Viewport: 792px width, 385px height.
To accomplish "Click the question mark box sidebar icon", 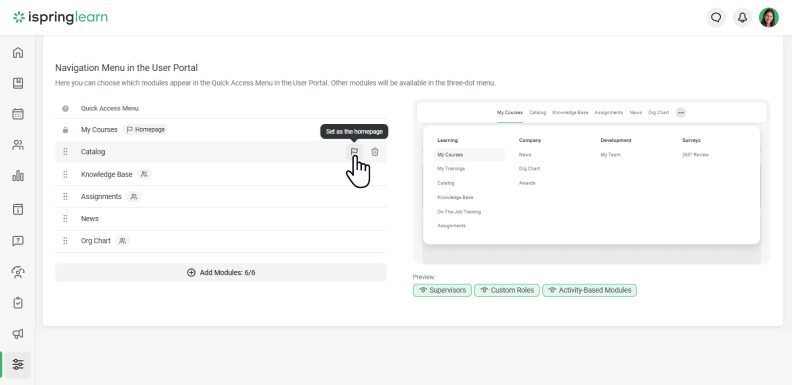I will 18,241.
